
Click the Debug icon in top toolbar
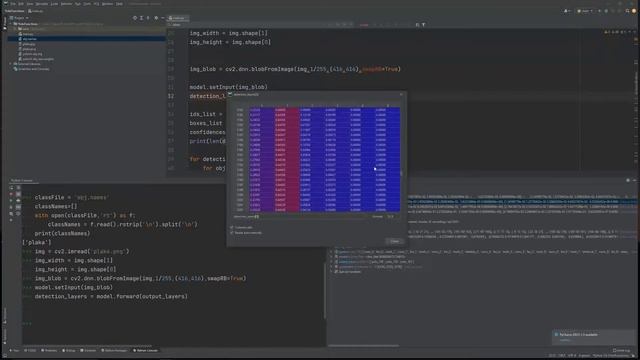[x=606, y=11]
